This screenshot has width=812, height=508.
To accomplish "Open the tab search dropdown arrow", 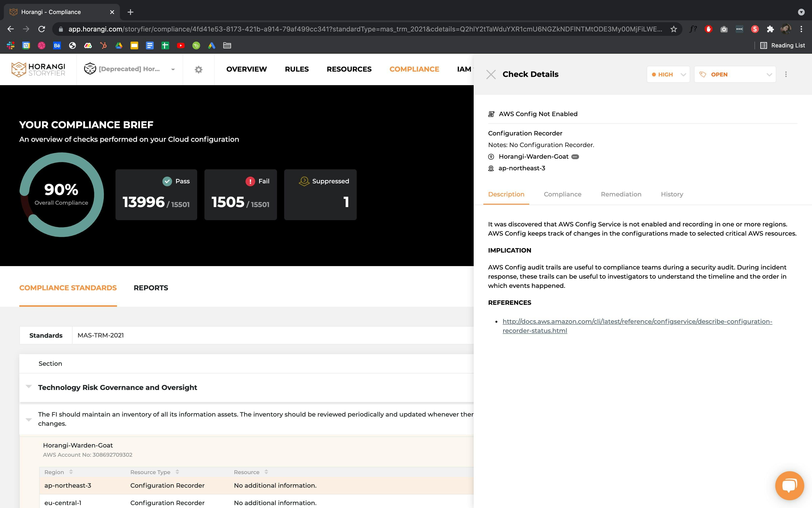I will 801,12.
